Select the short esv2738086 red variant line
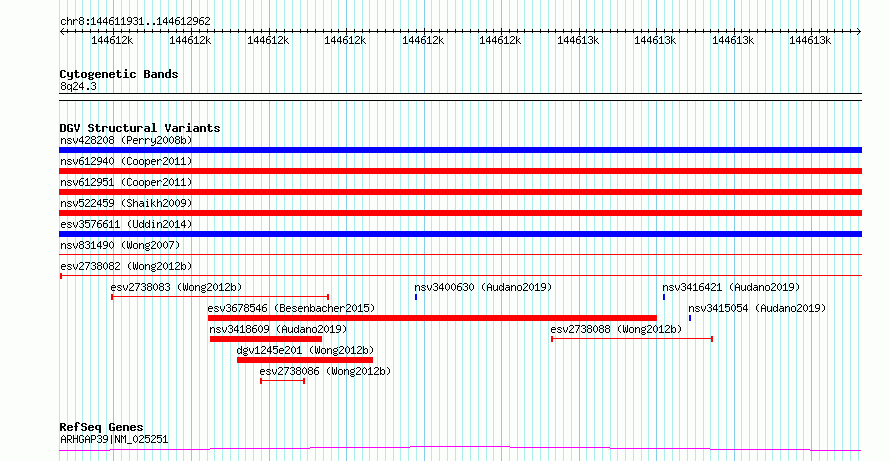Image resolution: width=890 pixels, height=461 pixels. (283, 381)
